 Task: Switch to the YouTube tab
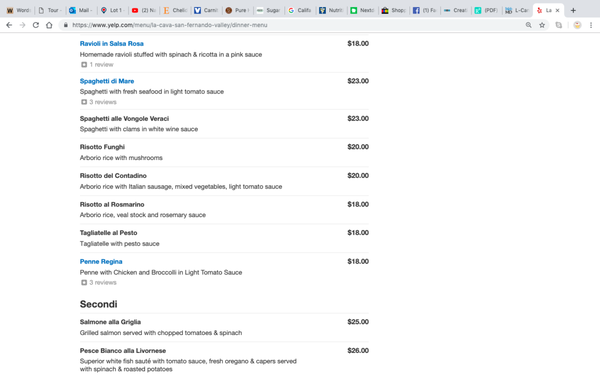point(143,10)
